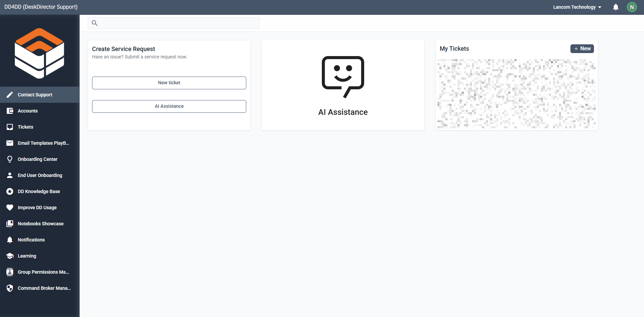Image resolution: width=644 pixels, height=317 pixels.
Task: Click the bell icon beside Notifications in sidebar
Action: click(x=10, y=240)
